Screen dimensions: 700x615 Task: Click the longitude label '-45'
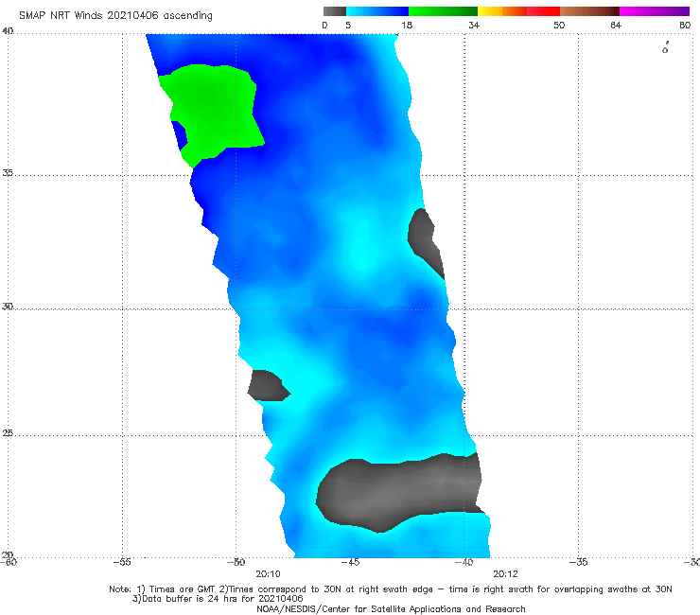pyautogui.click(x=350, y=562)
